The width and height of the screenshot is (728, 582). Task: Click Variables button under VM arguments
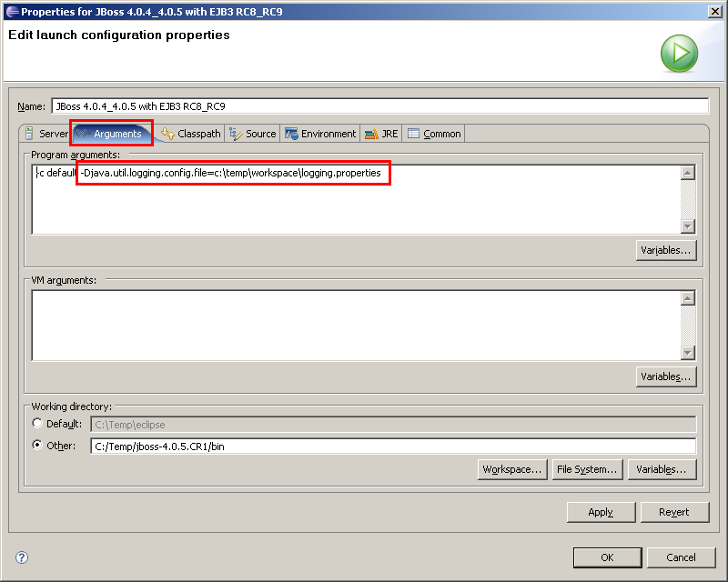click(x=666, y=376)
